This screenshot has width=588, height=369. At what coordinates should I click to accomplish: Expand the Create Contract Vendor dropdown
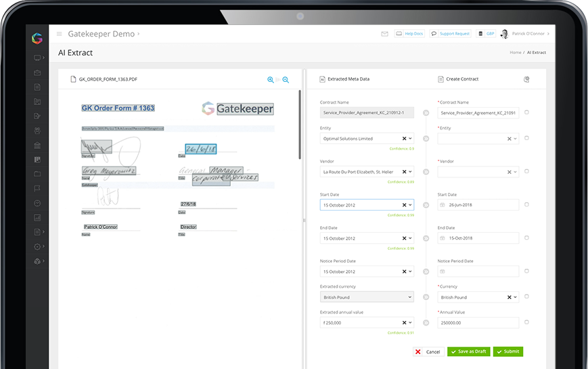point(515,173)
